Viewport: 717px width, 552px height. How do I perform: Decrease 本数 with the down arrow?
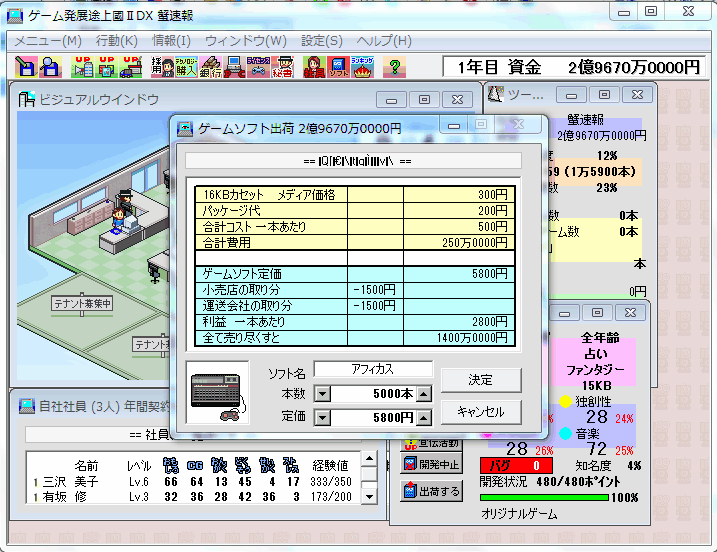coord(322,394)
